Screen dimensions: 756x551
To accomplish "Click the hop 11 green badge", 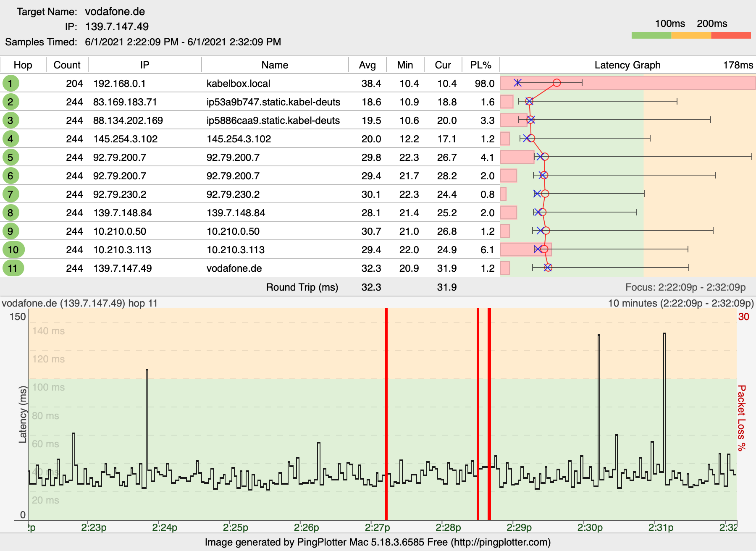I will point(13,268).
